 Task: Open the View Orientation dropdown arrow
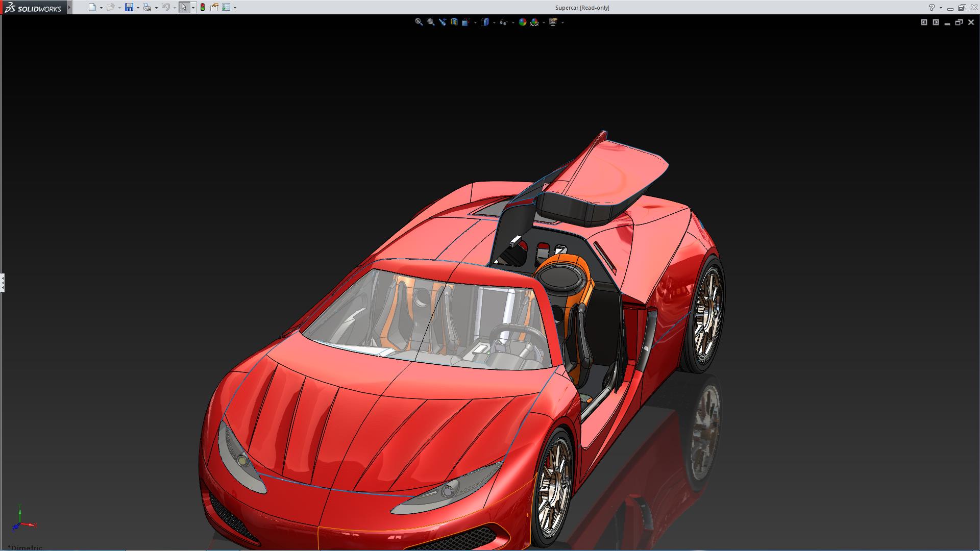coord(475,22)
